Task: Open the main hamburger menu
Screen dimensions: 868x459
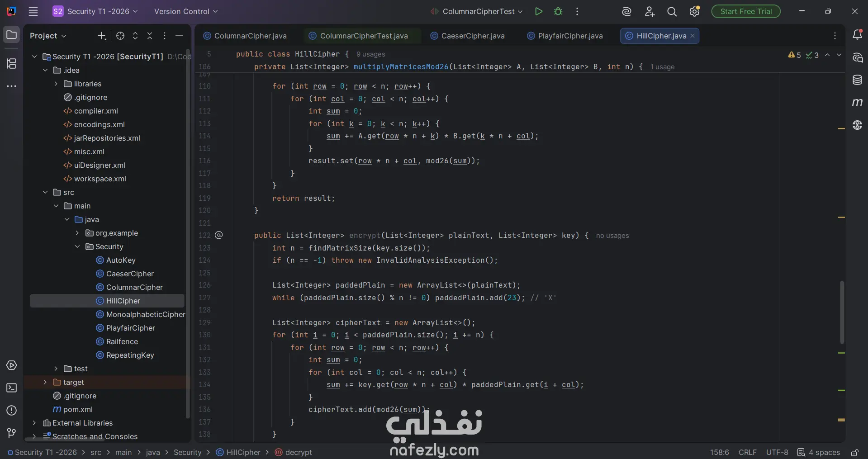Action: (33, 11)
